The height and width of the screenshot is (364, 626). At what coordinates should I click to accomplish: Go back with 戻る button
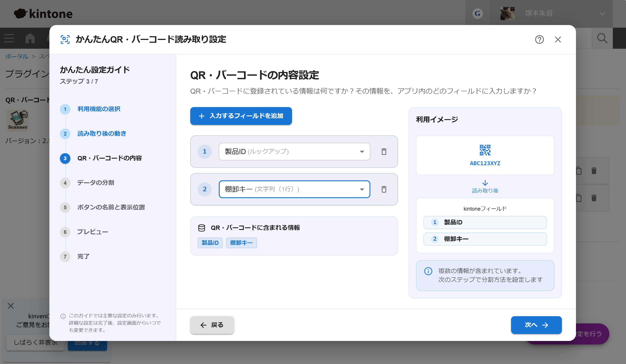point(212,325)
